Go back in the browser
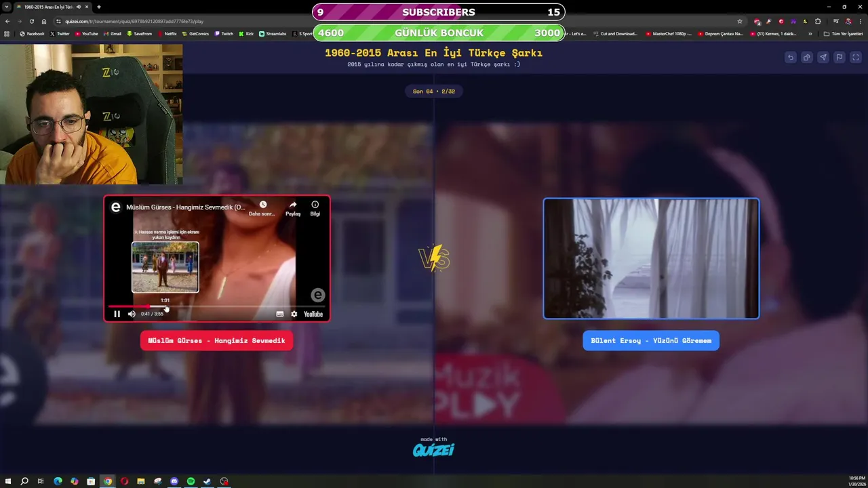Viewport: 868px width, 488px height. [x=7, y=21]
